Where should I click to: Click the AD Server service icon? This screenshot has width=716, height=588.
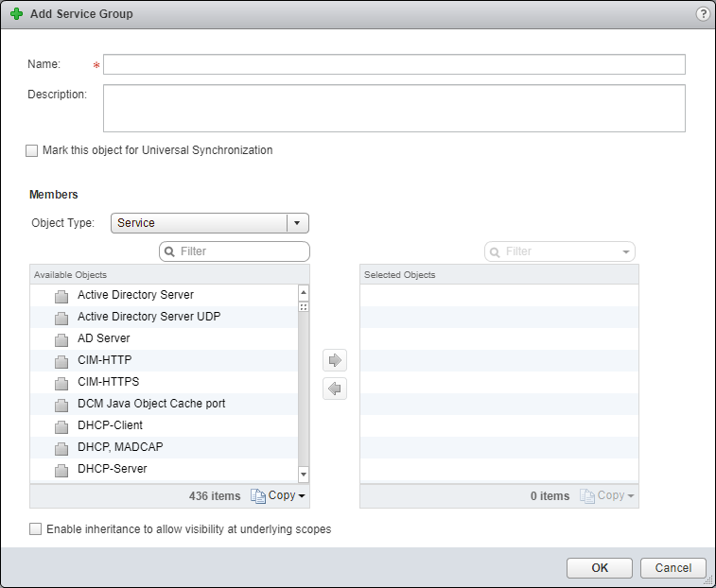point(61,339)
